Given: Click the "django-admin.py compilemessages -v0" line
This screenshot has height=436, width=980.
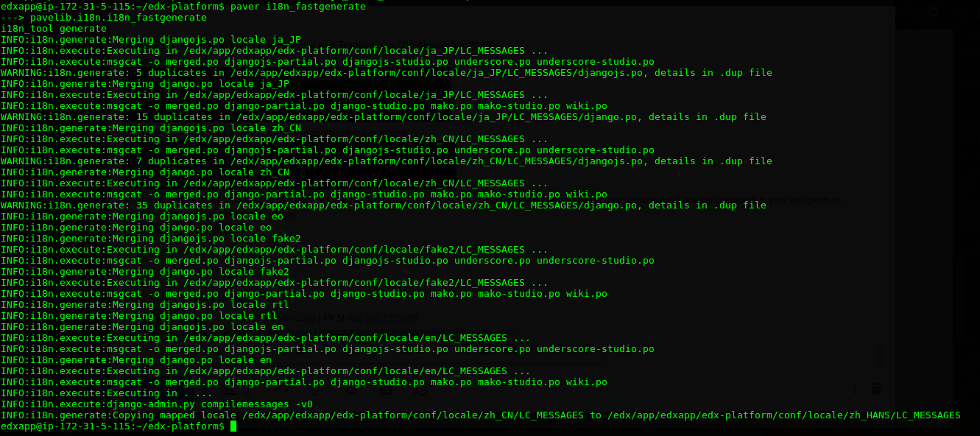Looking at the screenshot, I should (x=157, y=404).
